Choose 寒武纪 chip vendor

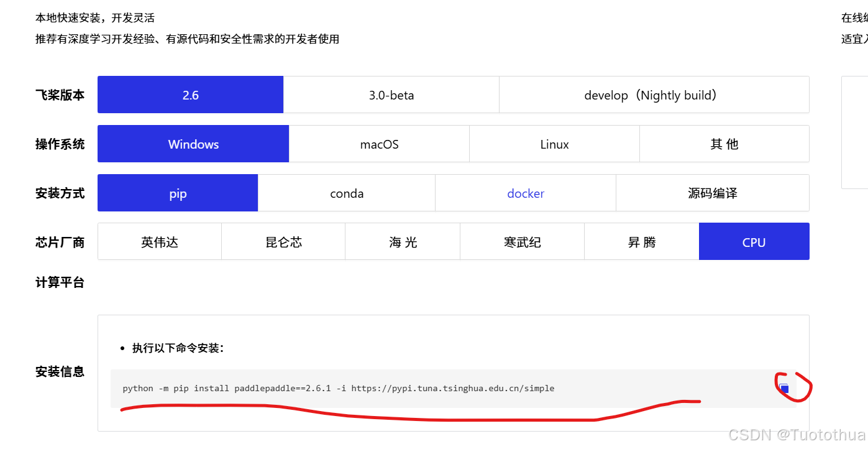click(522, 241)
